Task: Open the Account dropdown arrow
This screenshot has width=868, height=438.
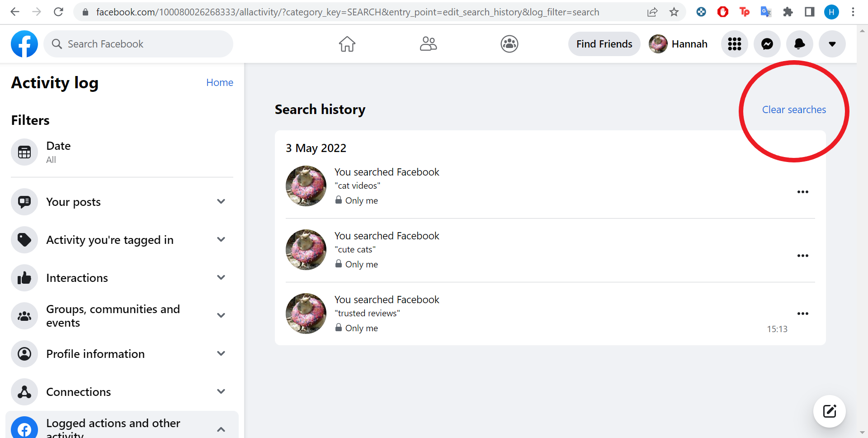Action: (832, 44)
